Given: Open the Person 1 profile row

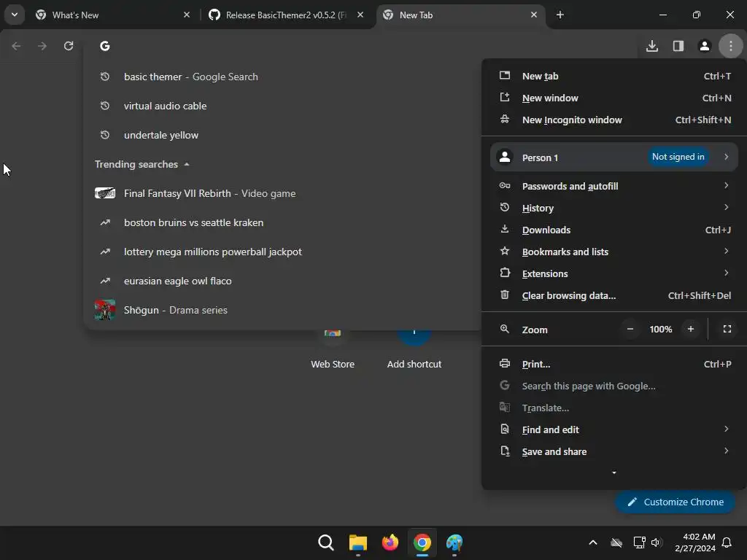Looking at the screenshot, I should 614,157.
